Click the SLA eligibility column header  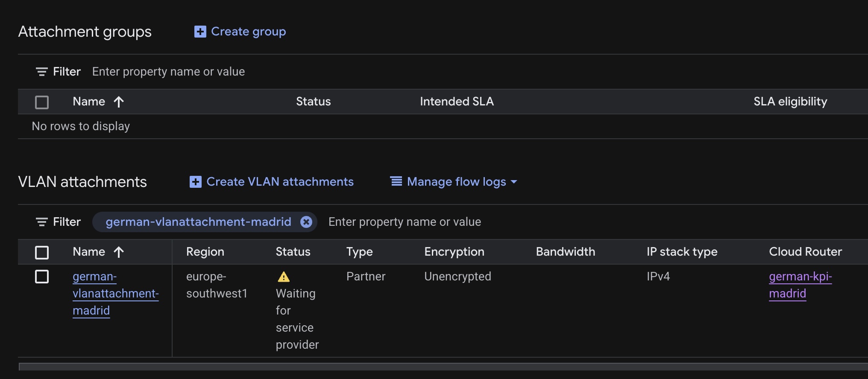tap(790, 102)
